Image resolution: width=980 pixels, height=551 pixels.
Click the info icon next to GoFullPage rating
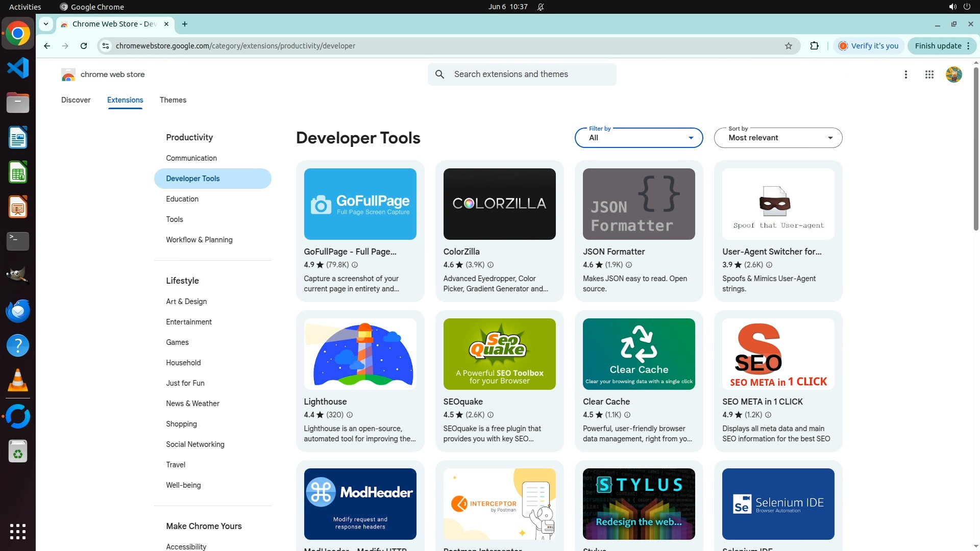355,265
